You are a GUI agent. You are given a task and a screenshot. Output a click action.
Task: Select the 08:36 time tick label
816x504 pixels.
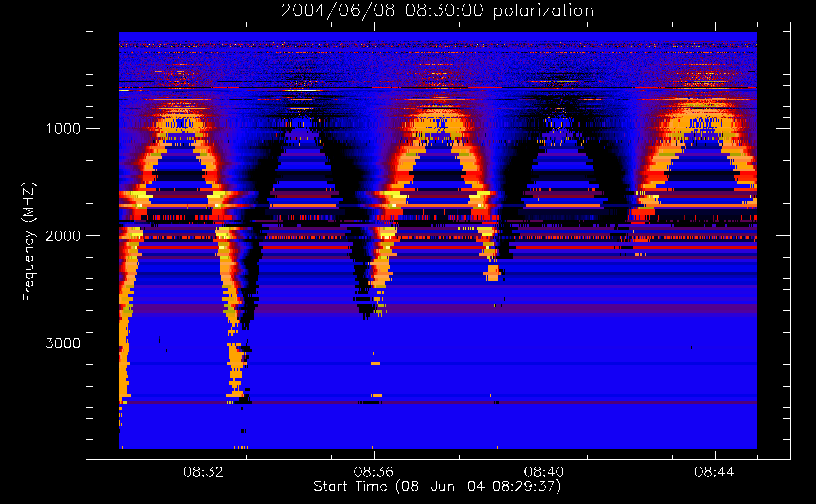[x=374, y=472]
